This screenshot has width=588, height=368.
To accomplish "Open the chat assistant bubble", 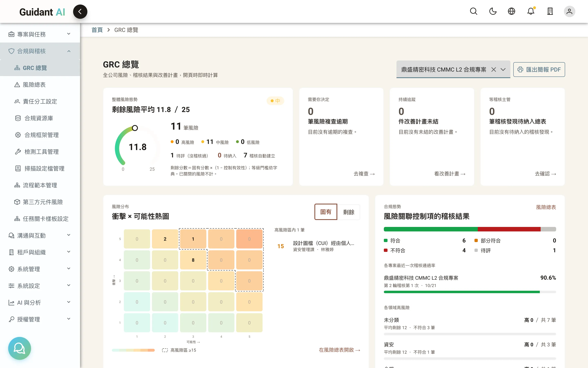I will pos(19,348).
